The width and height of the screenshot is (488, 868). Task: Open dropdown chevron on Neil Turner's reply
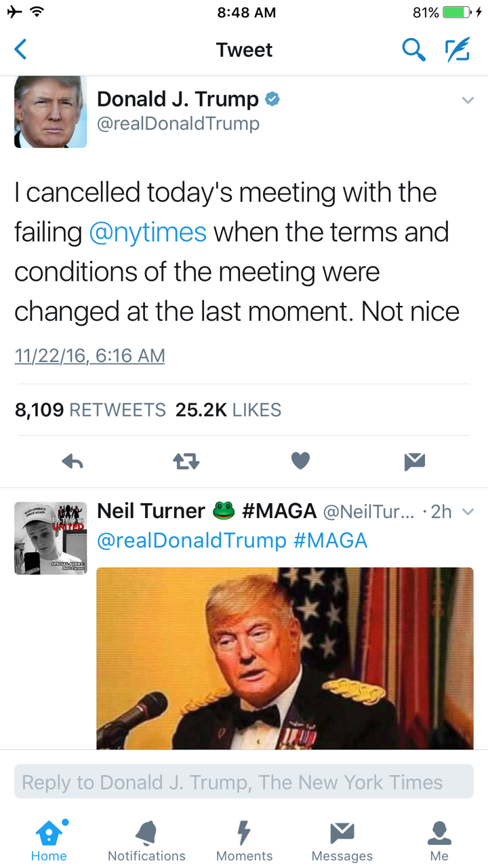[x=468, y=512]
